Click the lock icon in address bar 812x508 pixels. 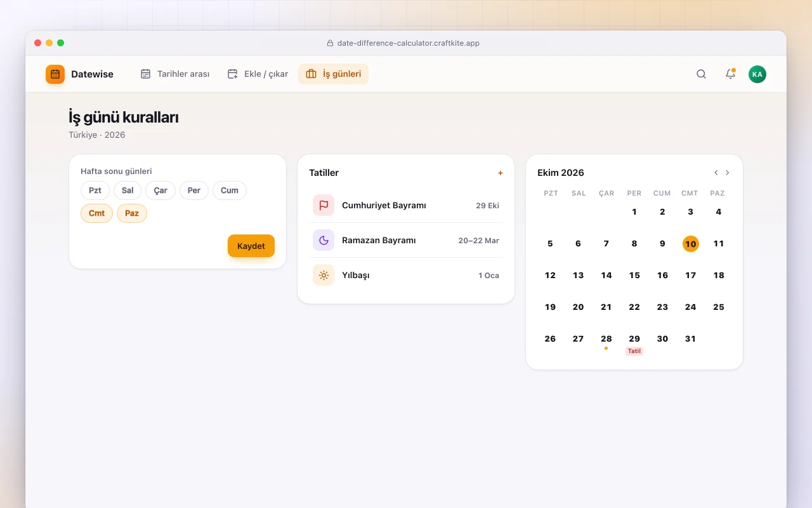pos(330,43)
